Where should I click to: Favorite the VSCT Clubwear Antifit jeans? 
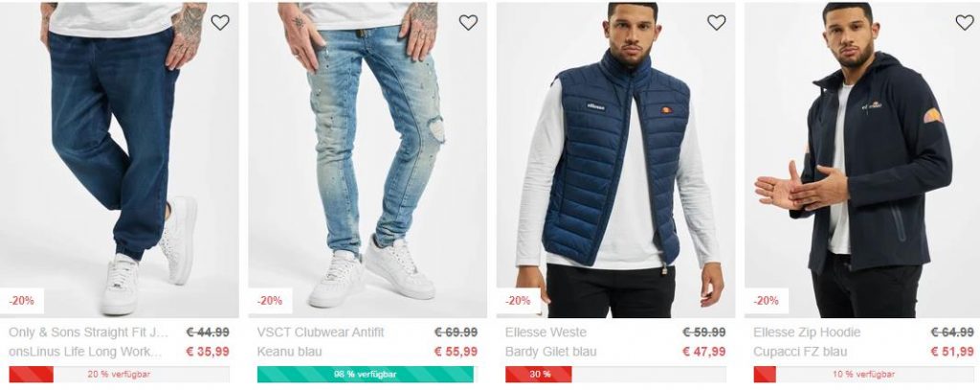(468, 23)
